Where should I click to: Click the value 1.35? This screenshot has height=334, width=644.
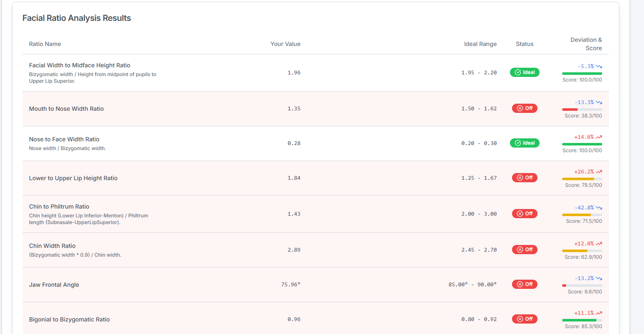pos(294,109)
